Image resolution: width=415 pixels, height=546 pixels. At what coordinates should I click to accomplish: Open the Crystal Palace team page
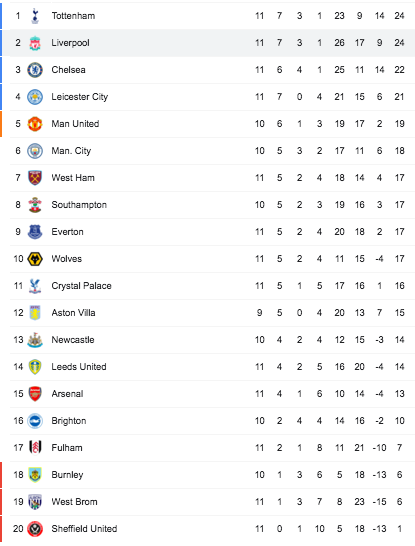[81, 286]
